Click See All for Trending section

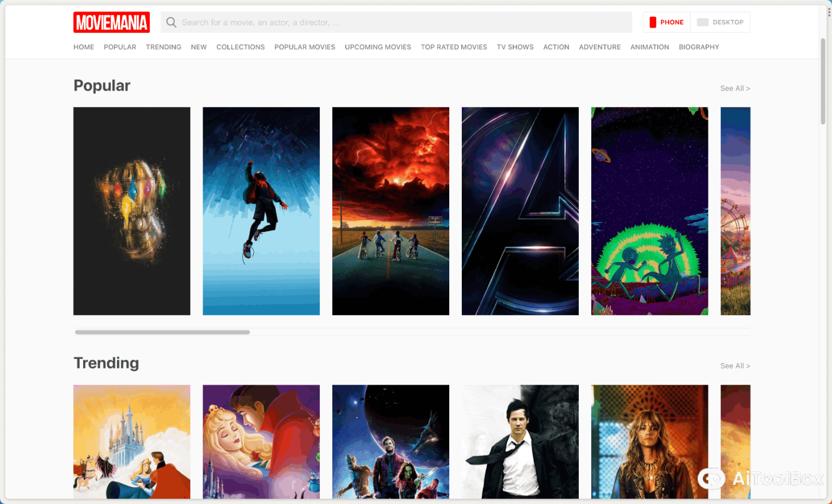[x=735, y=366]
